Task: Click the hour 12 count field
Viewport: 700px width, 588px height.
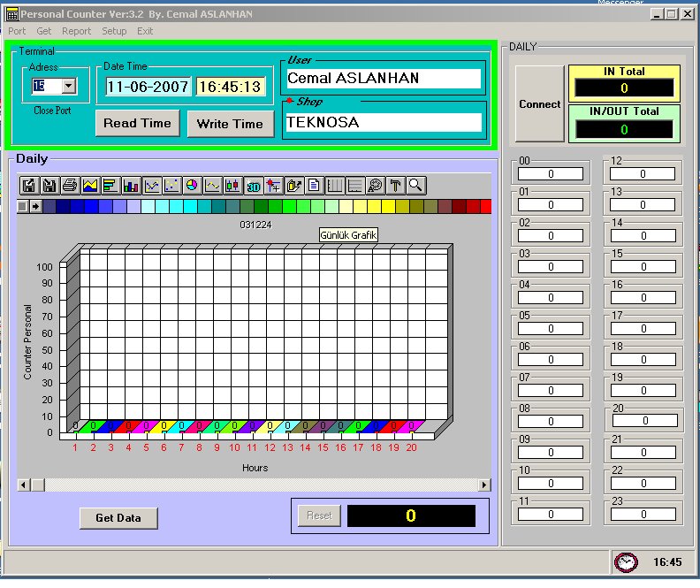Action: pos(643,173)
